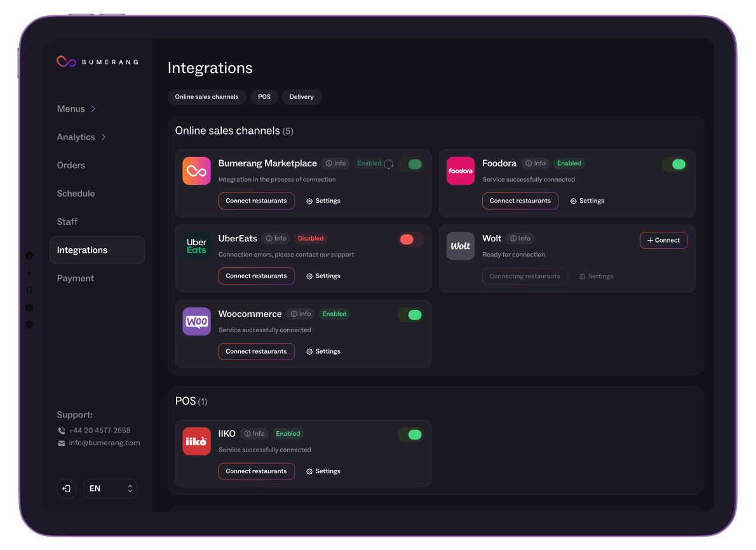Image resolution: width=756 pixels, height=550 pixels.
Task: Click 'Connection errors, please contact our support' text
Action: (287, 255)
